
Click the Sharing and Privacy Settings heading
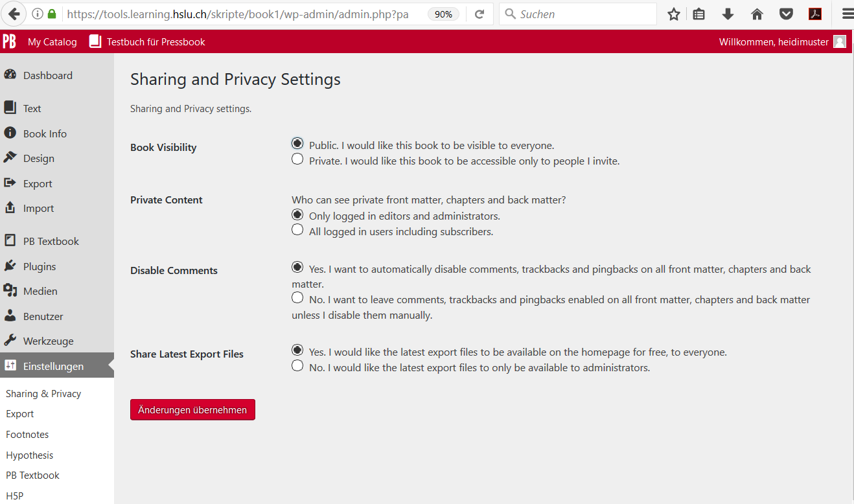click(235, 79)
